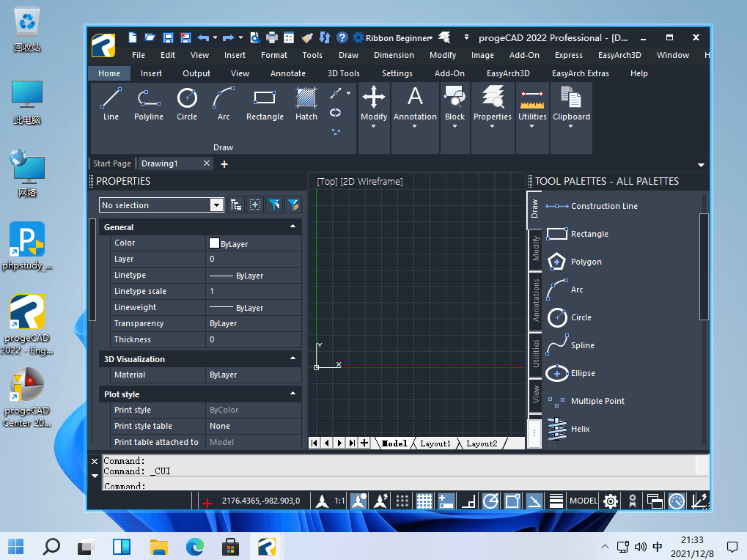
Task: Click the ribbon Ellipse icon beside Hatch
Action: click(x=336, y=113)
